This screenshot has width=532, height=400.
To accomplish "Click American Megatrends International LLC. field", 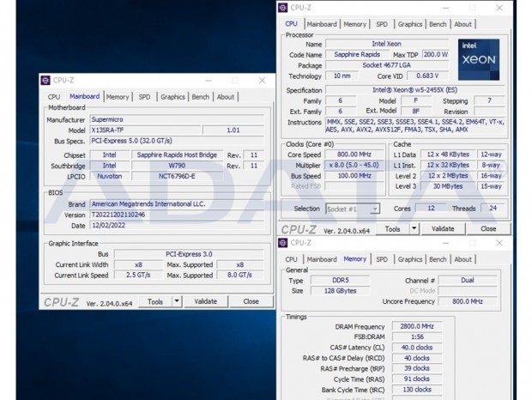I will (x=177, y=204).
